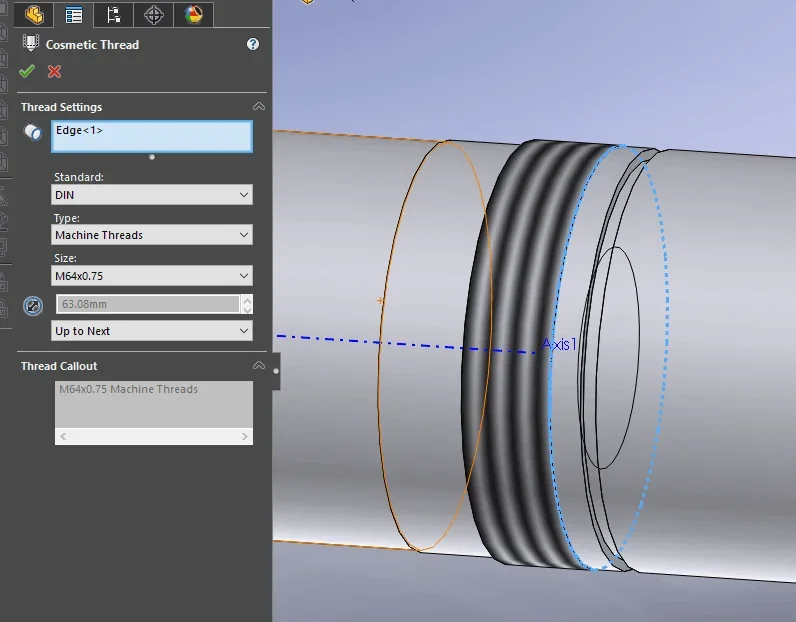796x622 pixels.
Task: Collapse the Thread Callout section
Action: (259, 366)
